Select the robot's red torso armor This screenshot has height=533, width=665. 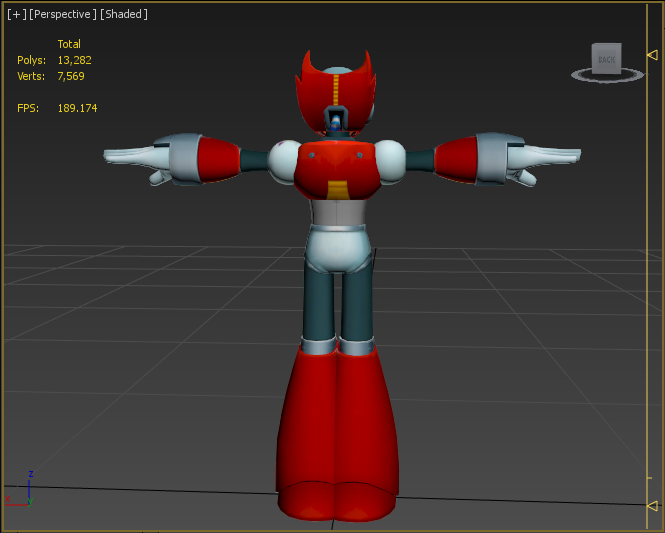[x=336, y=170]
